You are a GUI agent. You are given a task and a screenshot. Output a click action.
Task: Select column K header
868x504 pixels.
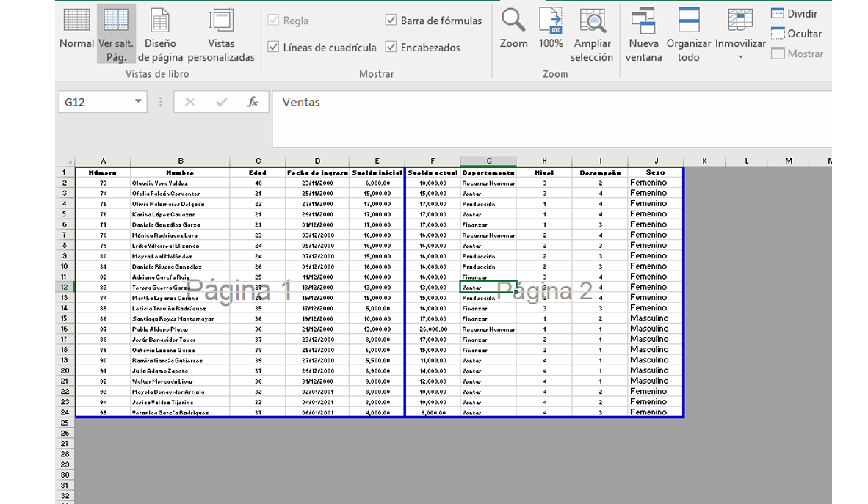pyautogui.click(x=704, y=161)
